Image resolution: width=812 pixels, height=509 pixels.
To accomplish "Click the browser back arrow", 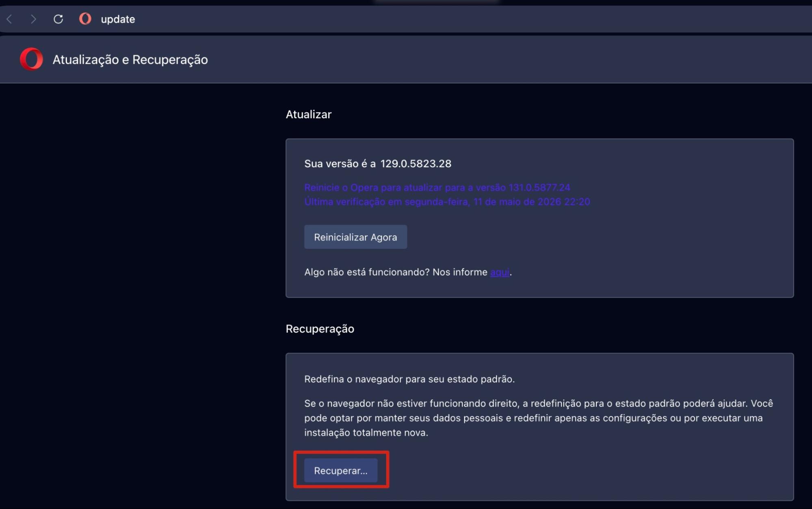I will [x=10, y=19].
